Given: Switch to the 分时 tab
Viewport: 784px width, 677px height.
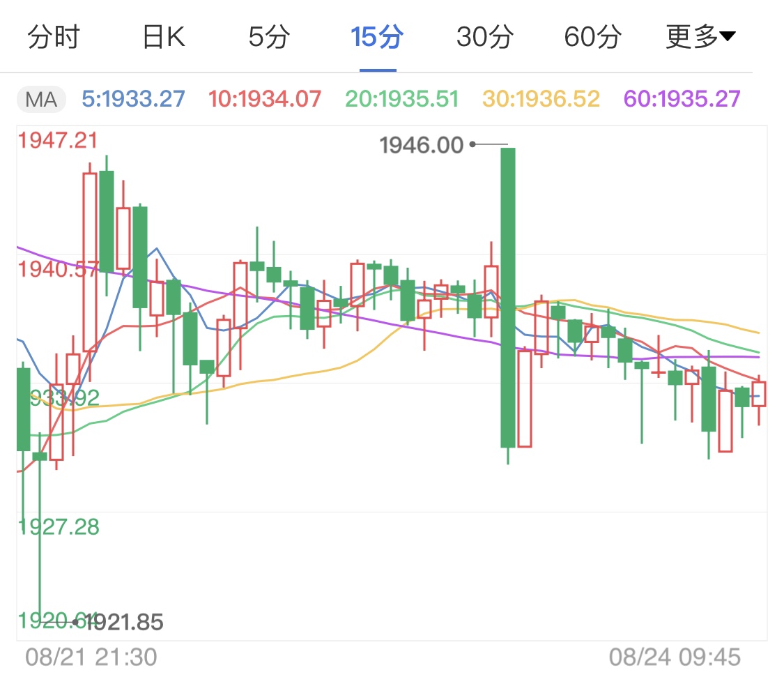Looking at the screenshot, I should pyautogui.click(x=54, y=38).
